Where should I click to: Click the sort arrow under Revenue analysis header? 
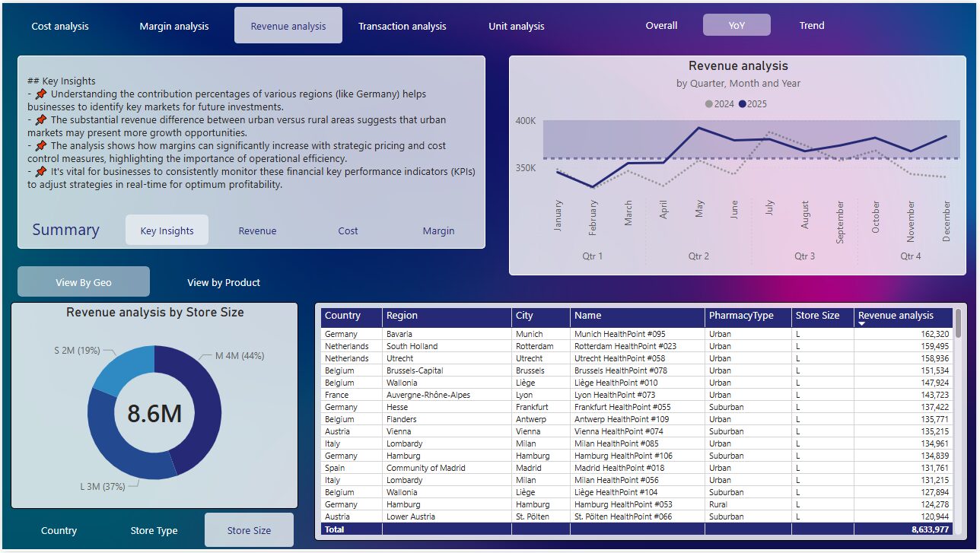pos(861,324)
